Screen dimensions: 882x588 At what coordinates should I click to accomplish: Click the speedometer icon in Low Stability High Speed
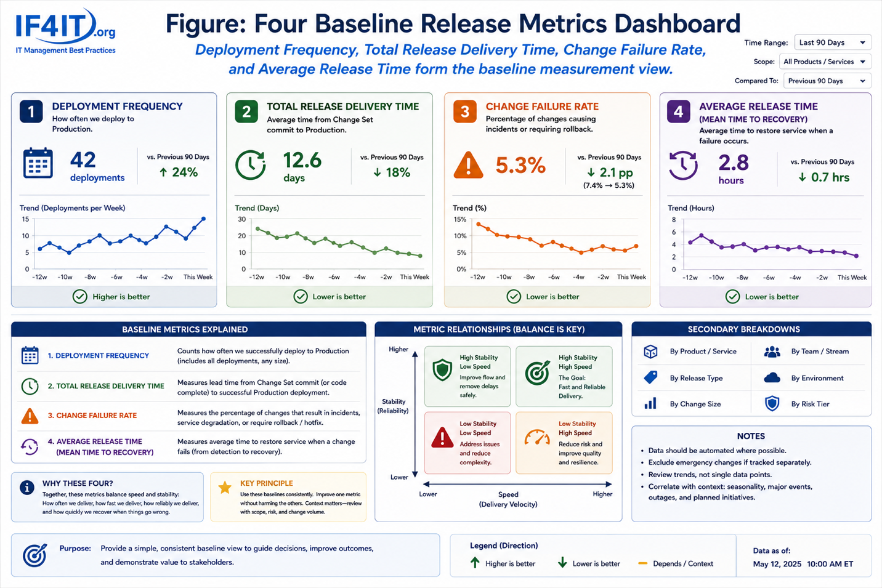[537, 437]
